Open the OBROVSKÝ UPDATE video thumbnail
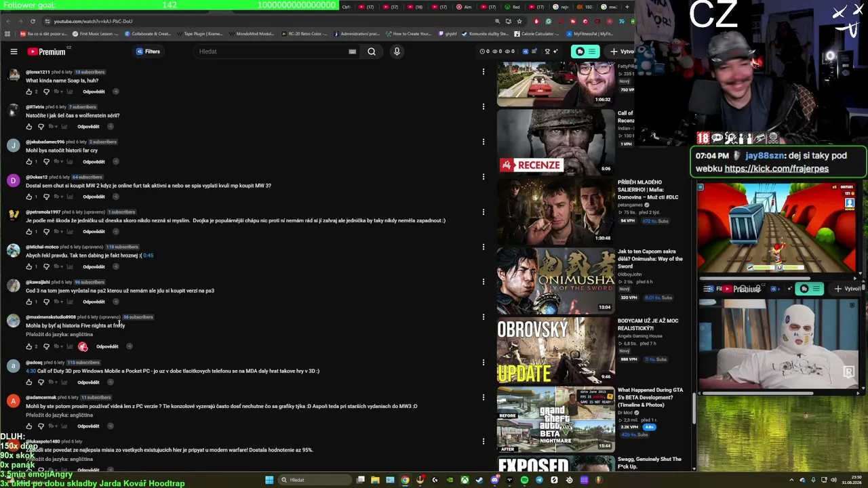Image resolution: width=868 pixels, height=488 pixels. pos(555,350)
